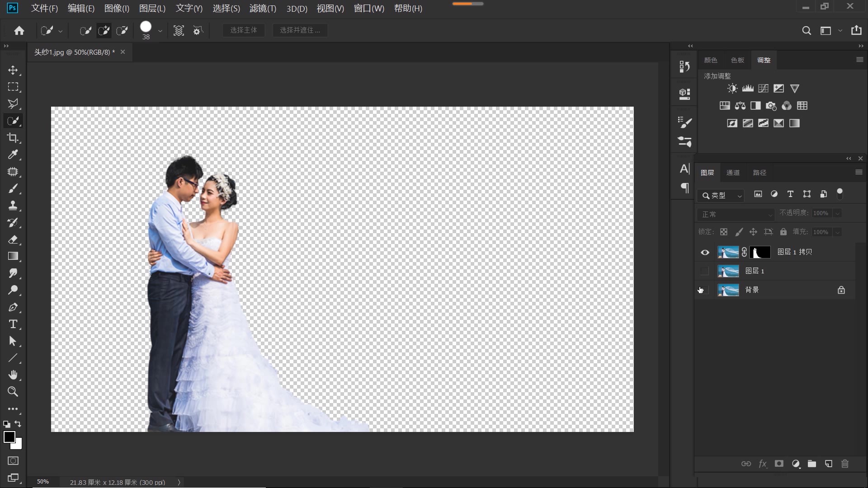868x488 pixels.
Task: Expand the opacity 100% dropdown arrow
Action: click(x=838, y=213)
